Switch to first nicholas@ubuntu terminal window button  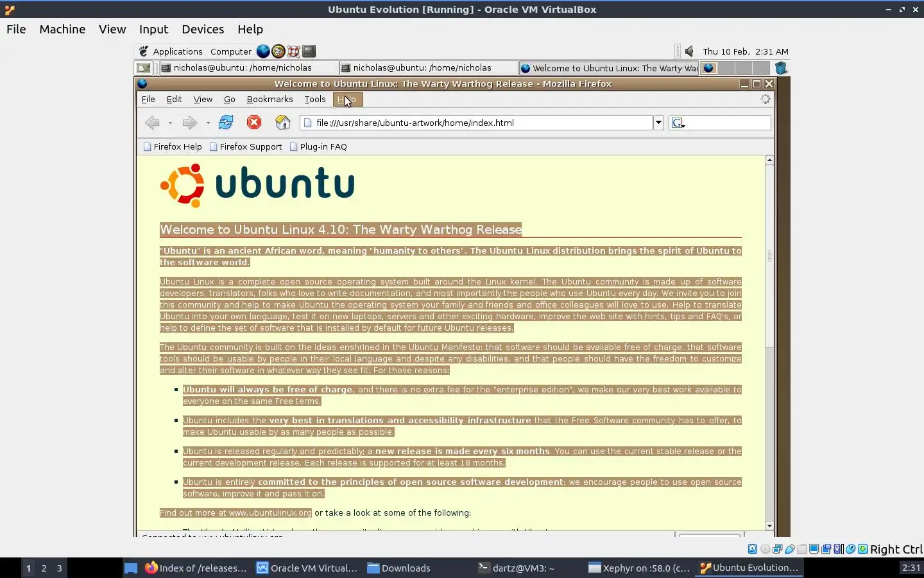tap(248, 68)
